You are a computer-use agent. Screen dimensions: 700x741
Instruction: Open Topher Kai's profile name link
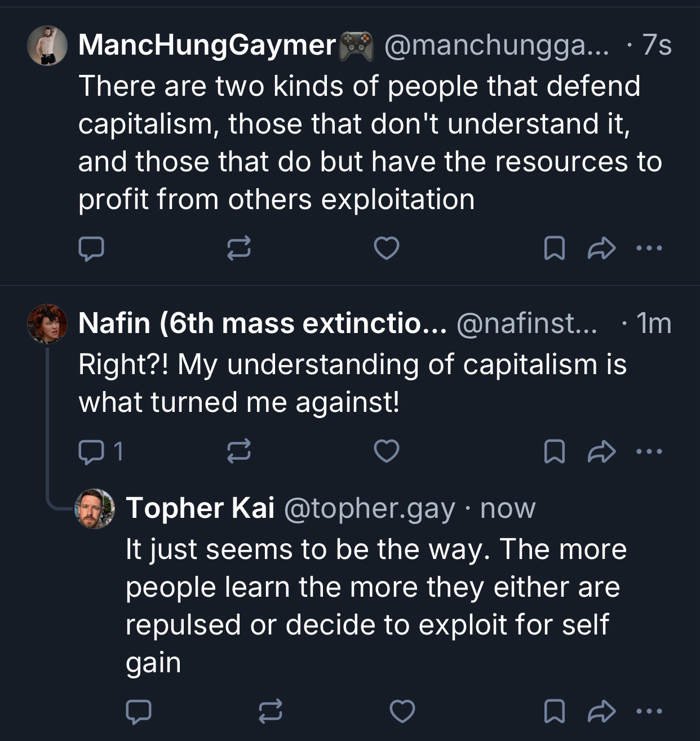[200, 508]
